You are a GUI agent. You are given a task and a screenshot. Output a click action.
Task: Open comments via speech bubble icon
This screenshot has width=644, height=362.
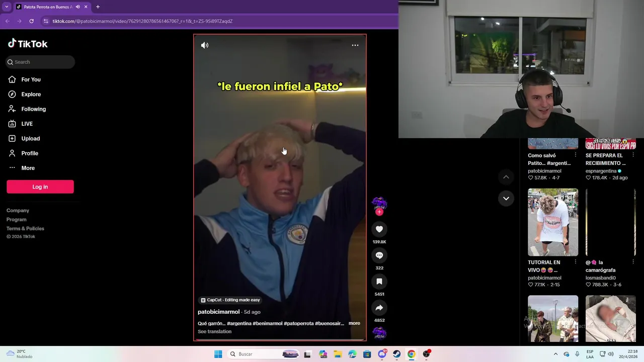point(379,255)
